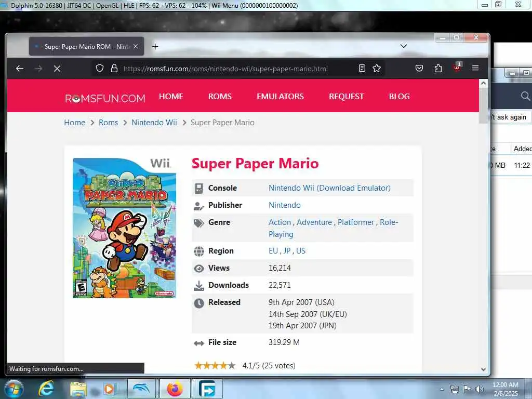This screenshot has width=532, height=399.
Task: Switch to Firefox on the taskbar
Action: 175,389
